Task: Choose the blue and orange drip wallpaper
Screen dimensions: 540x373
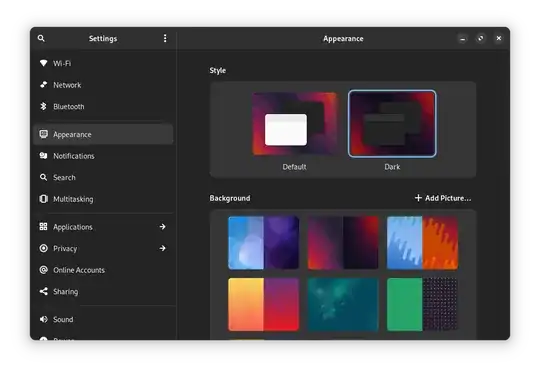Action: point(423,242)
